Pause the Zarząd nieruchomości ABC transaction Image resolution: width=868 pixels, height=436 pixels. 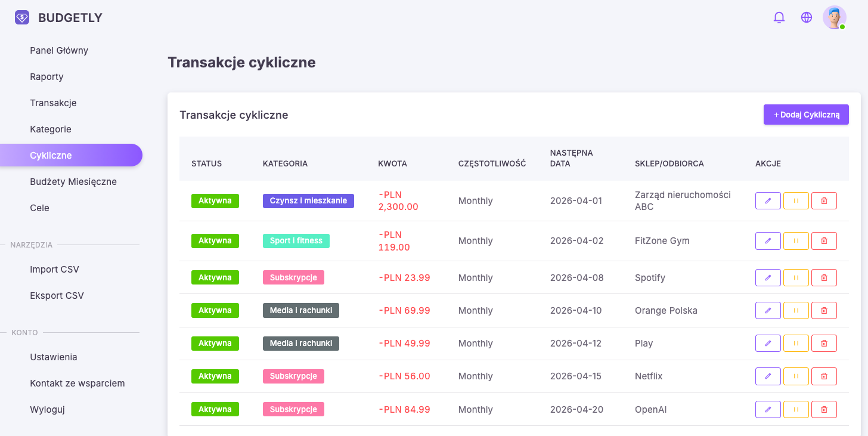point(796,201)
